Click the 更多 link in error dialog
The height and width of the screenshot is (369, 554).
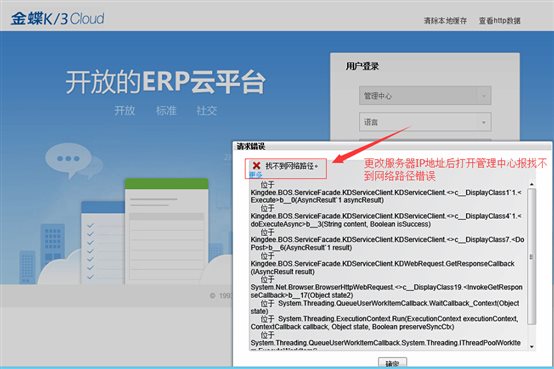click(x=255, y=175)
